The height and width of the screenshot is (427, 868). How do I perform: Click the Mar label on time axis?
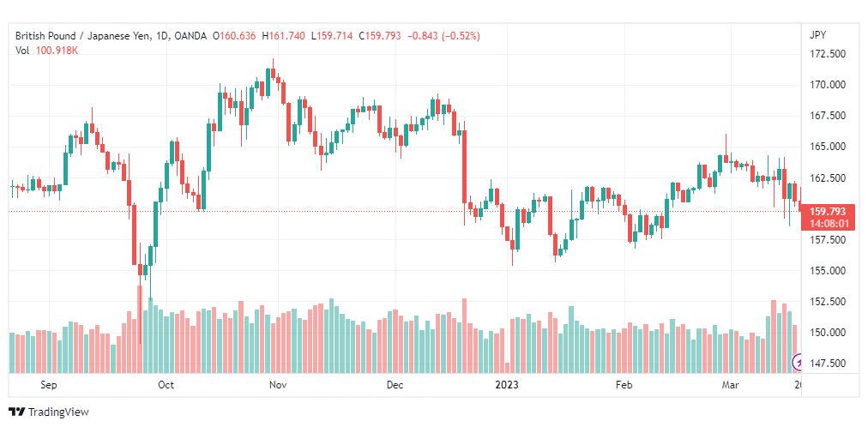pos(730,385)
